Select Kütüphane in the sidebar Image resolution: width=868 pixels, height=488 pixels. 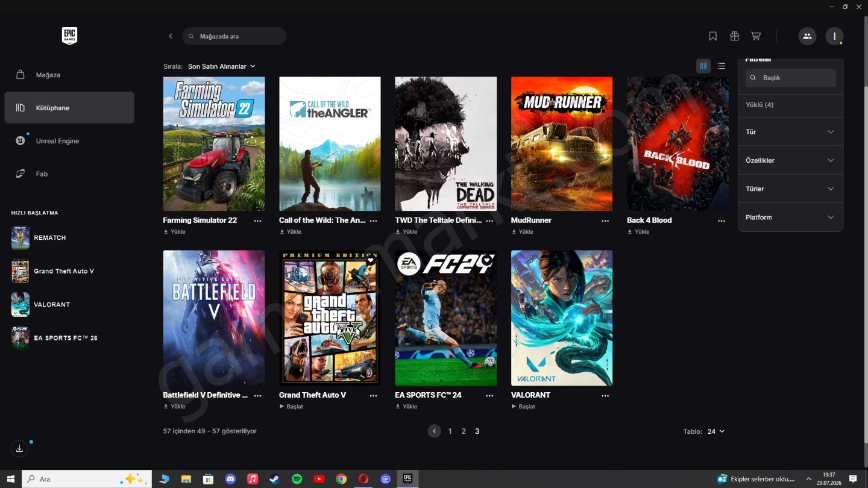tap(69, 108)
